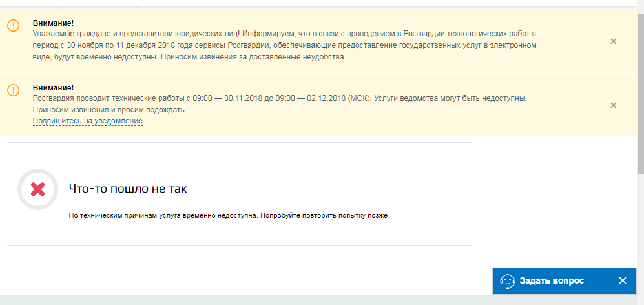Click the first 'Внимание!' notification title
The width and height of the screenshot is (644, 305).
tap(53, 23)
